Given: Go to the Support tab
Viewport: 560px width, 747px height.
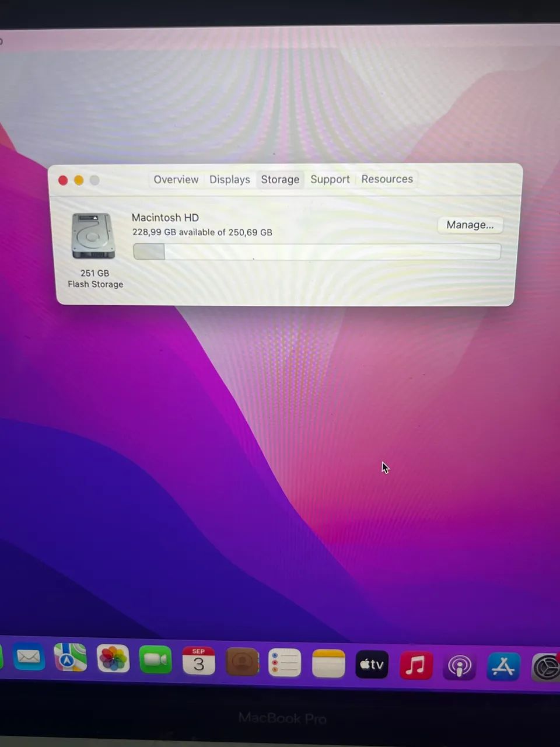Looking at the screenshot, I should pyautogui.click(x=330, y=179).
